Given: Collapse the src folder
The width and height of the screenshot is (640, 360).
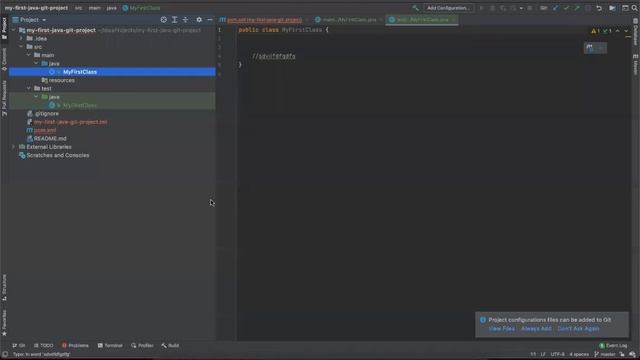Looking at the screenshot, I should point(21,47).
